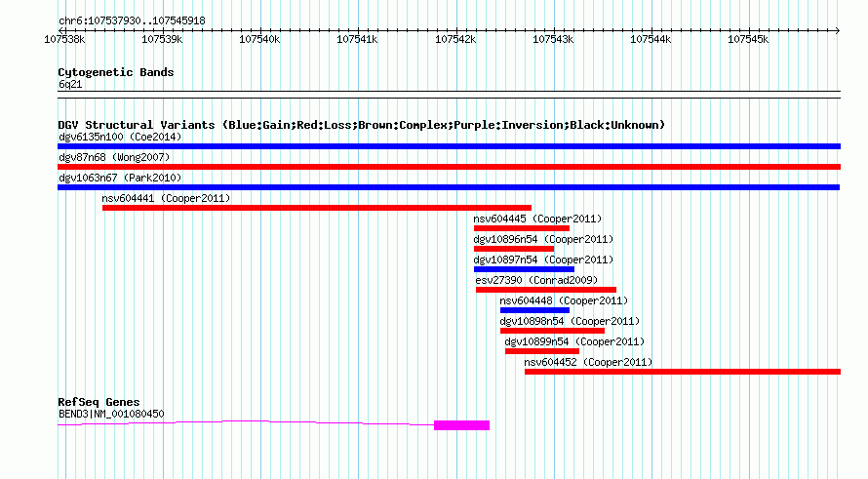Open the dgv10896n54 (Cooper2011) label

pos(543,239)
